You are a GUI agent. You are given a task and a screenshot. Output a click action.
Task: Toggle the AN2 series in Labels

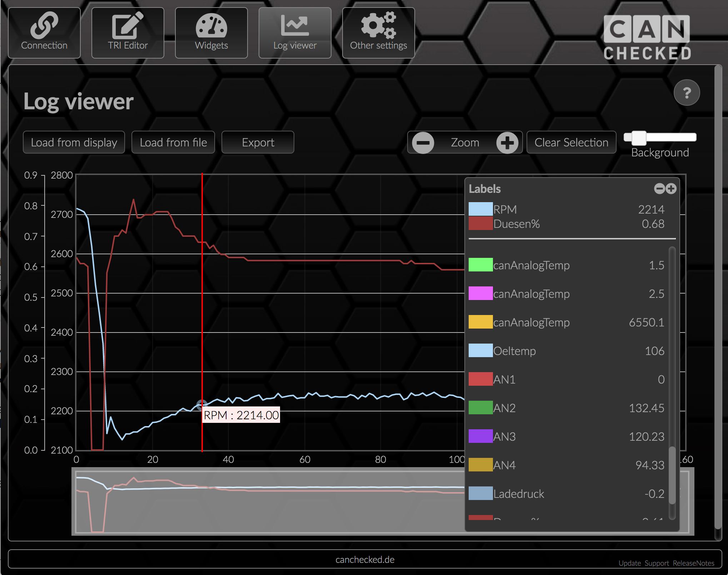pos(504,408)
